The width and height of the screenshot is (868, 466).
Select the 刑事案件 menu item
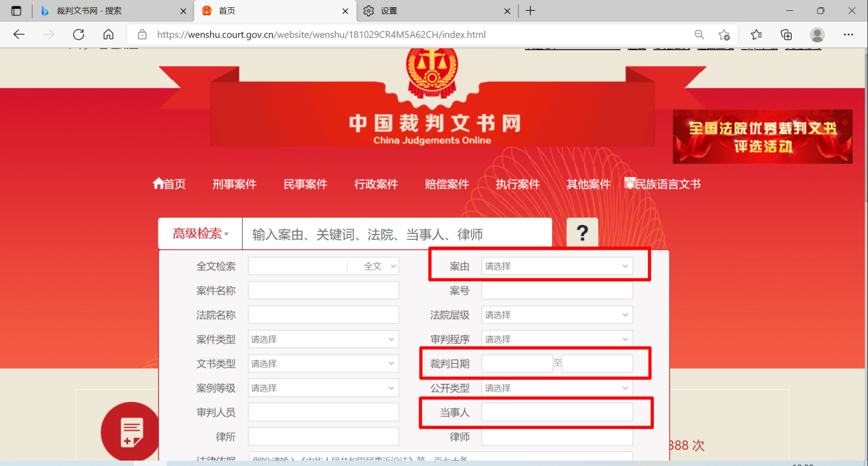[235, 184]
